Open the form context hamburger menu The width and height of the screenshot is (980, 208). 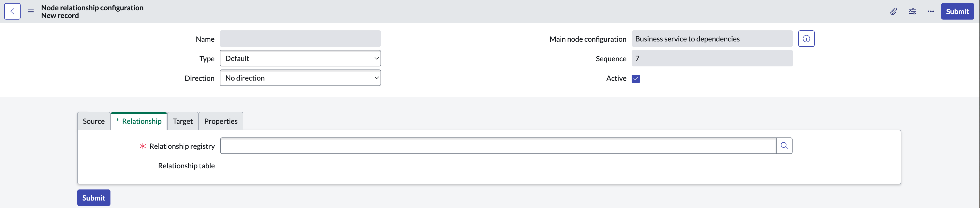tap(31, 11)
